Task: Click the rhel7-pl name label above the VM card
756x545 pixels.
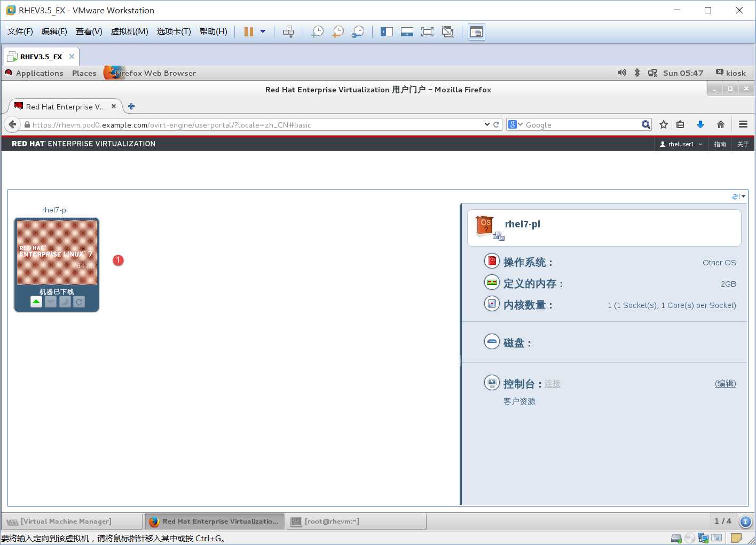Action: [x=55, y=210]
